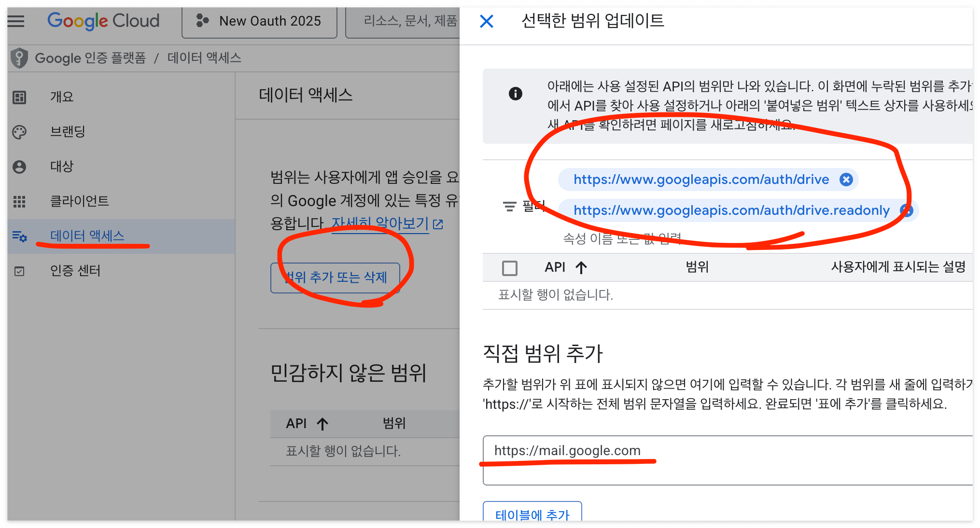Viewport: 980px width, 528px height.
Task: Remove the drive.readonly scope filter chip
Action: 907,210
